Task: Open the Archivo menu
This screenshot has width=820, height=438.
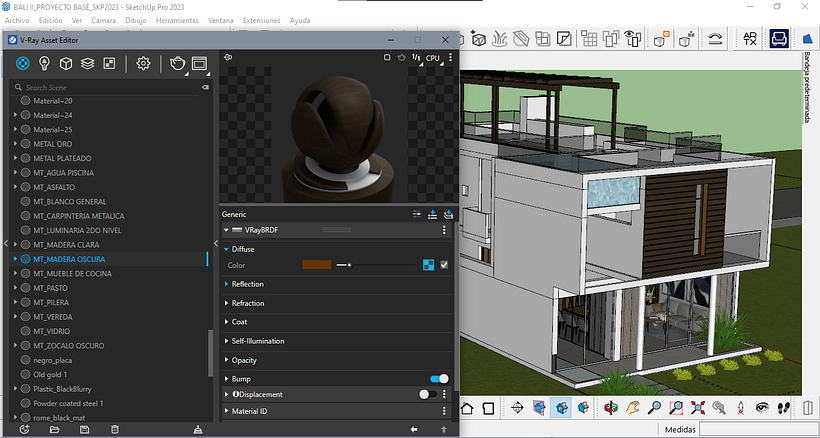Action: 17,20
